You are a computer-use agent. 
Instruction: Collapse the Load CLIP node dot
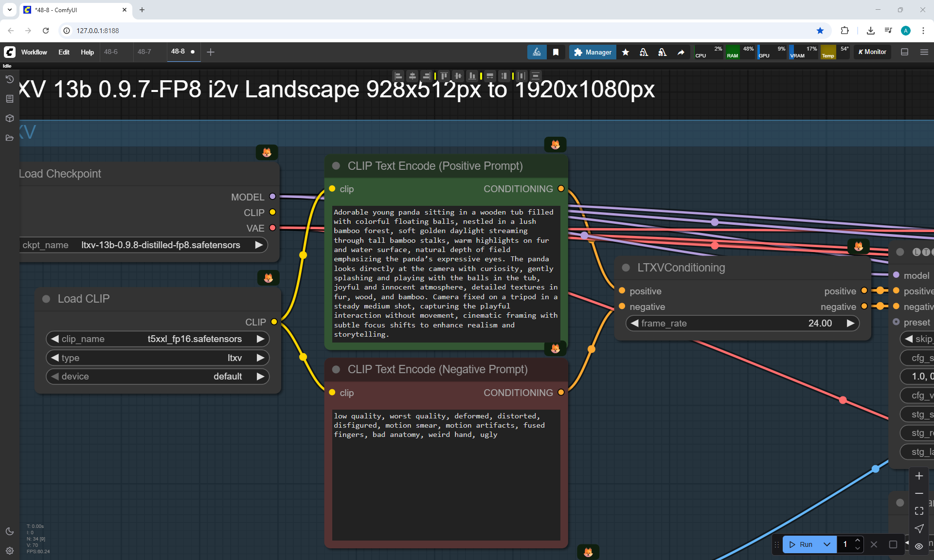(46, 299)
